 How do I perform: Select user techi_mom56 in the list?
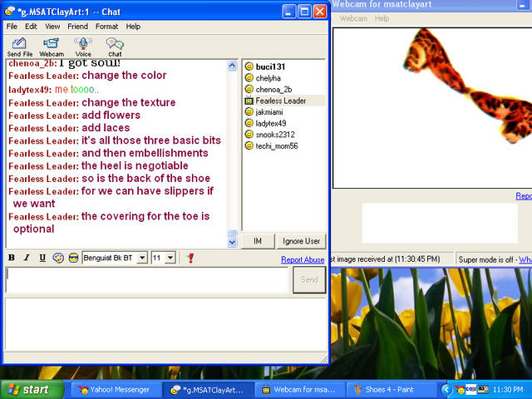point(277,146)
